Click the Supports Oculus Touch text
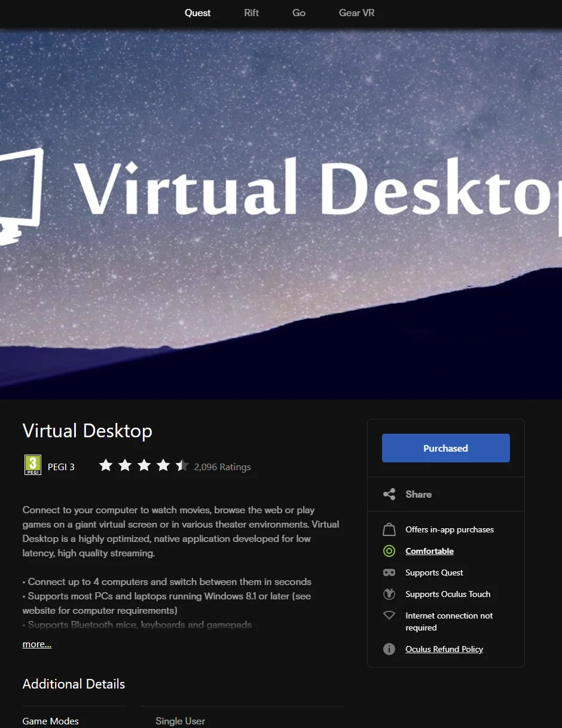 (x=448, y=594)
